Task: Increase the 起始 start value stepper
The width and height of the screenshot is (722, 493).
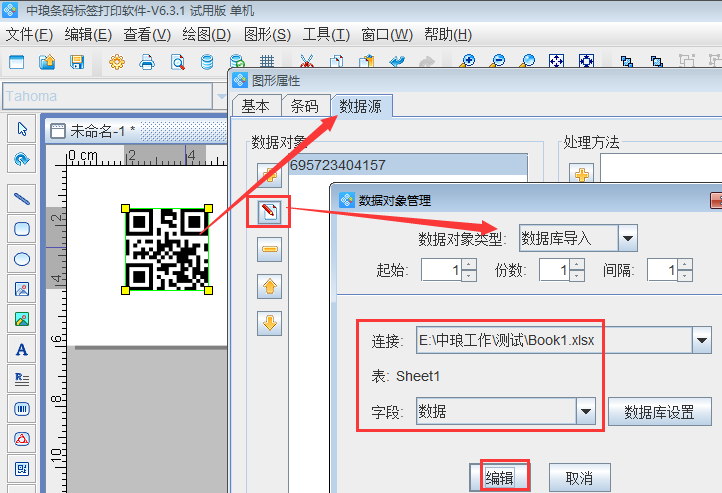Action: (x=469, y=264)
